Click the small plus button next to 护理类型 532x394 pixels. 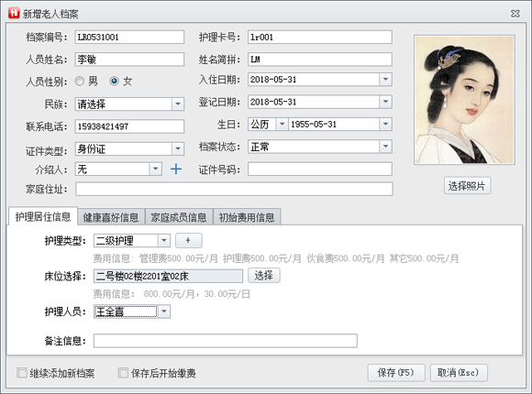(189, 241)
